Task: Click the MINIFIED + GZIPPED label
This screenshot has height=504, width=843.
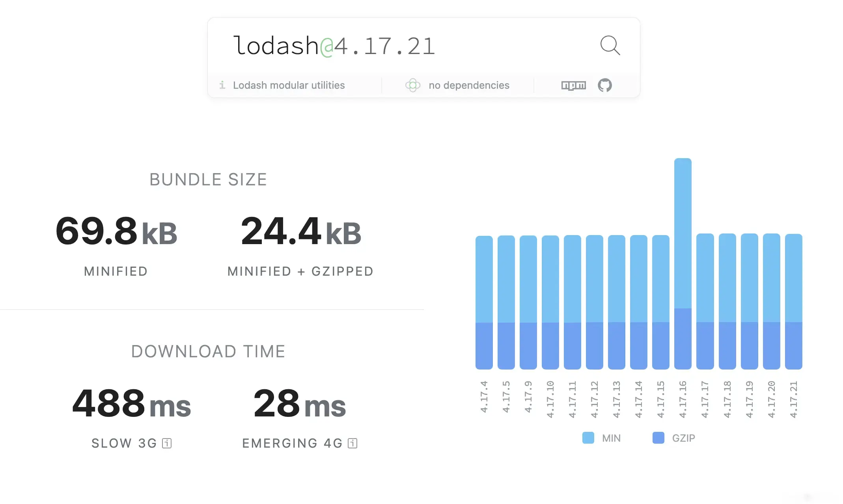Action: 300,271
